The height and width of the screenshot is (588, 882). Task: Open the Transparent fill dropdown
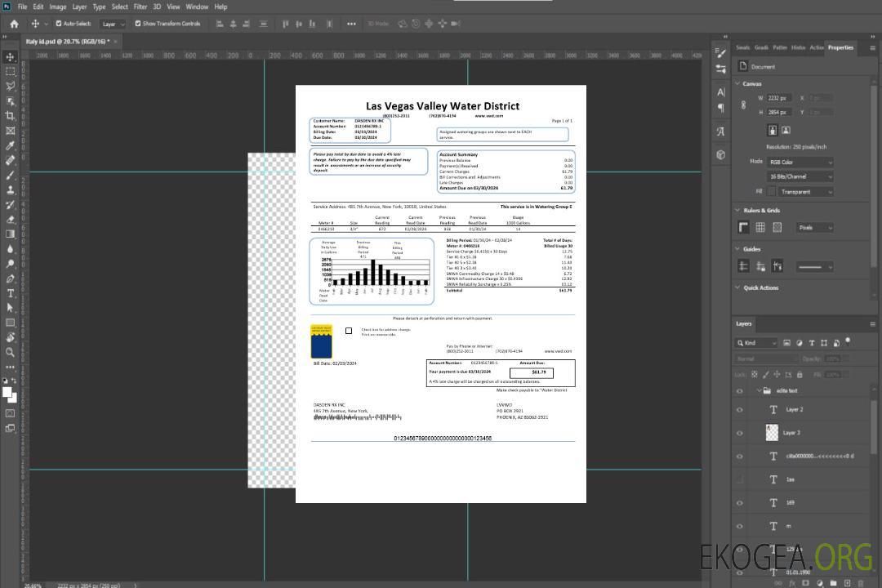click(x=805, y=191)
